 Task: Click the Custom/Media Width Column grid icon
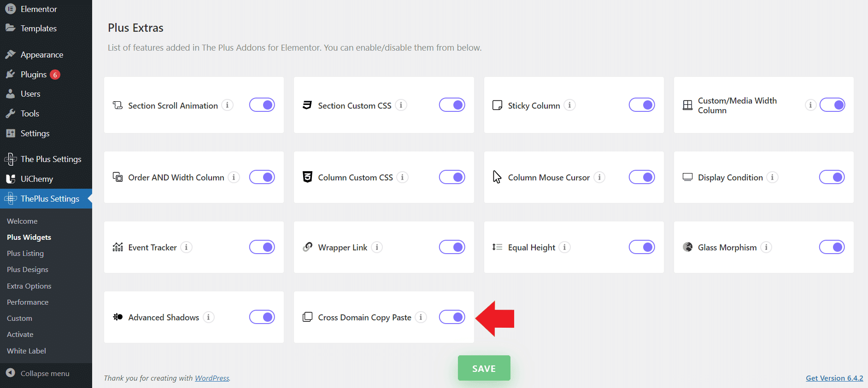687,105
